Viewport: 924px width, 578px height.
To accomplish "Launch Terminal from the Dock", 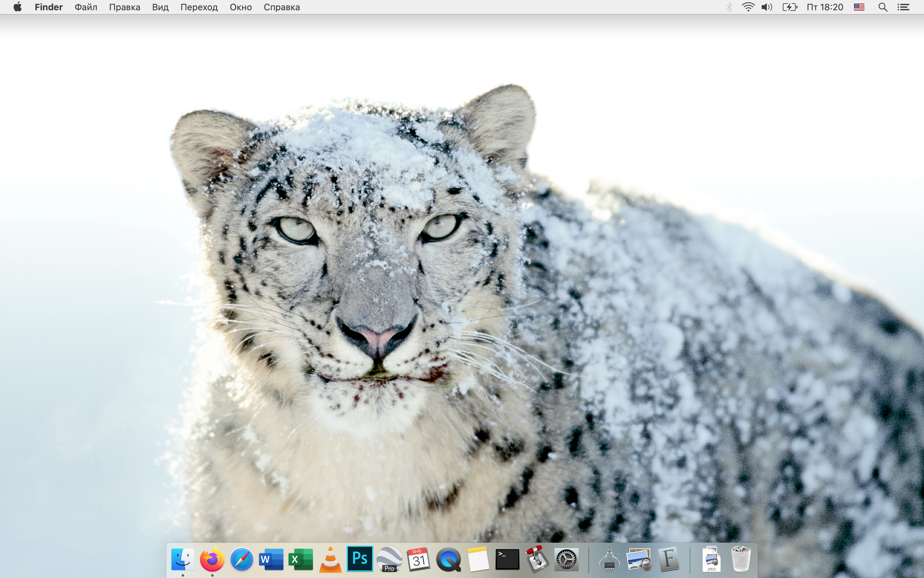I will click(508, 560).
